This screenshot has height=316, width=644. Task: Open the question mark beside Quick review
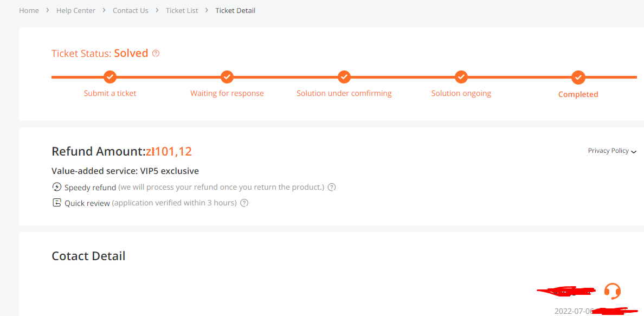244,203
